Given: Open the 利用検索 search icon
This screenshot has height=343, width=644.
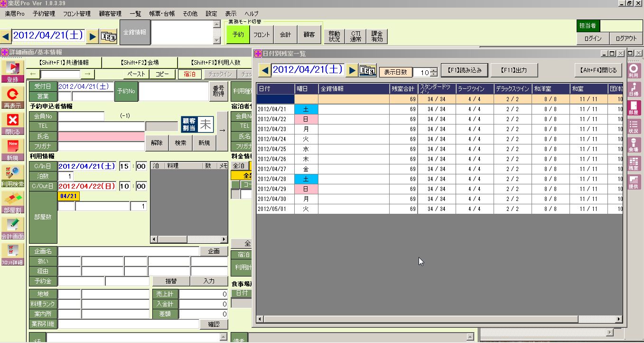Looking at the screenshot, I should (x=12, y=176).
